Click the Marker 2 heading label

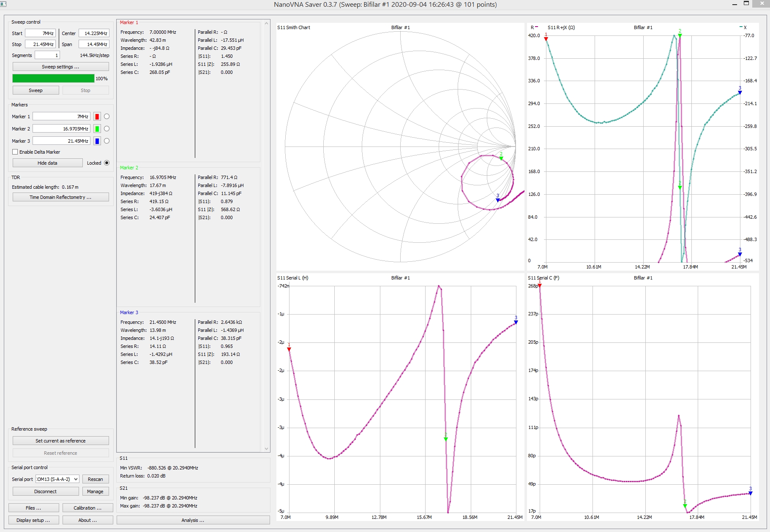129,168
